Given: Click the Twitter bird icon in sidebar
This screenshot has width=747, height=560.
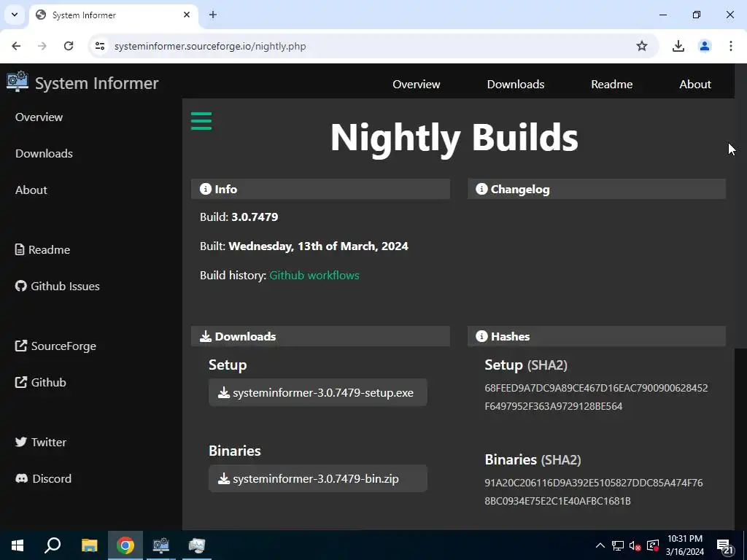Looking at the screenshot, I should (x=21, y=442).
